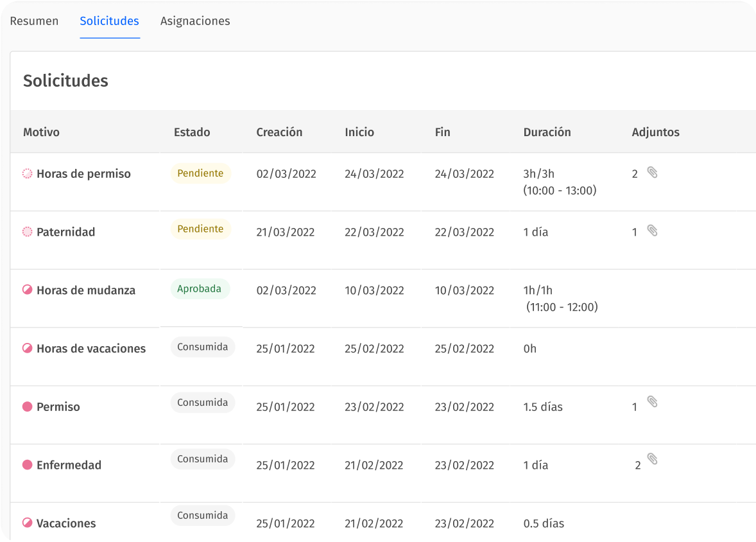The width and height of the screenshot is (756, 542).
Task: Switch to the Resumen tab
Action: (34, 21)
